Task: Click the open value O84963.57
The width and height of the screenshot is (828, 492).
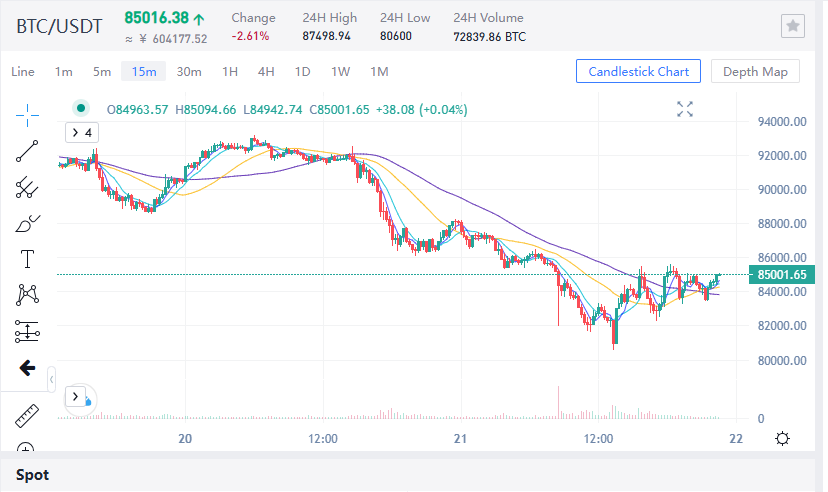Action: click(137, 110)
